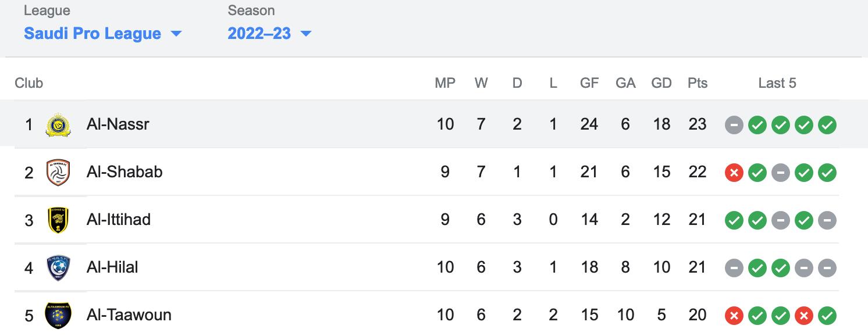
Task: Click Al-Taawoun's first red loss icon
Action: 734,316
